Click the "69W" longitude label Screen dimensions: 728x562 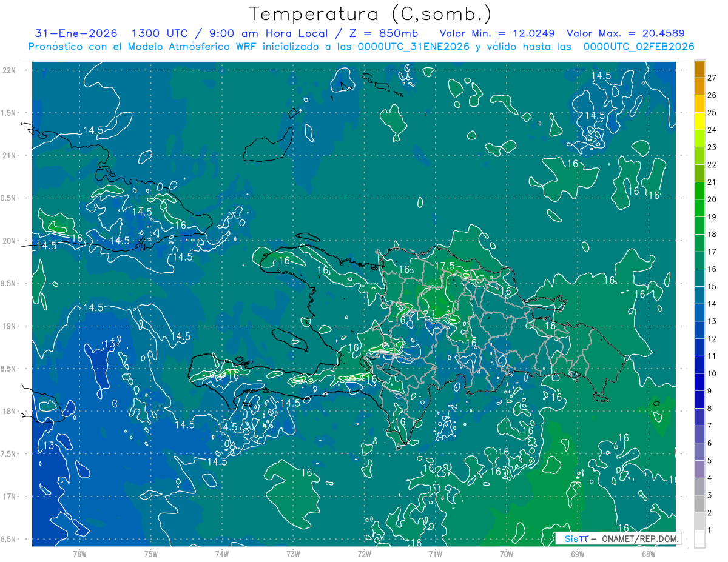pyautogui.click(x=578, y=554)
